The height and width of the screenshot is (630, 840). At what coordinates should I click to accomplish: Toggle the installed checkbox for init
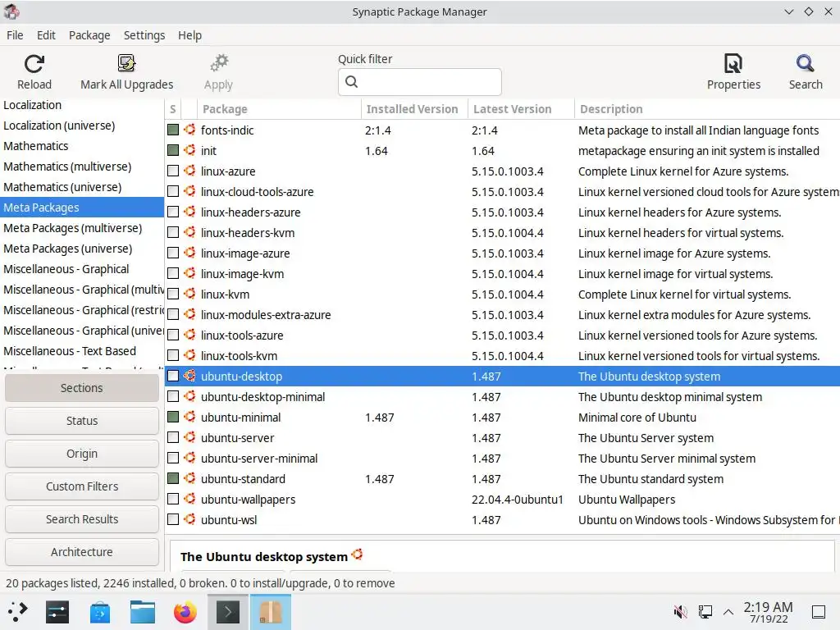point(172,151)
